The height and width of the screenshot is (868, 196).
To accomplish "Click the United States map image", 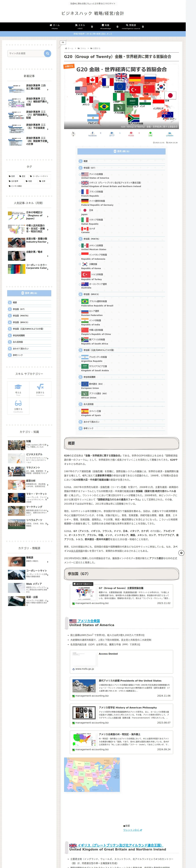I will [x=92, y=775].
